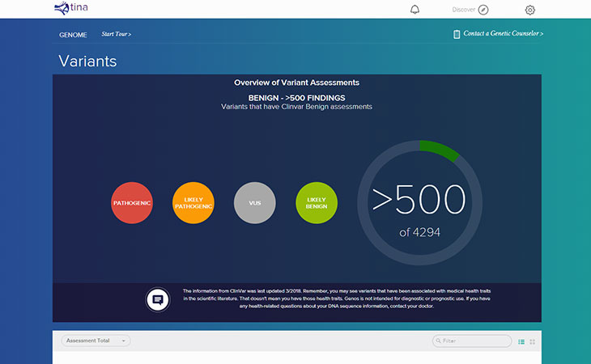The height and width of the screenshot is (364, 591).
Task: Select the VUS gray circle
Action: (254, 202)
